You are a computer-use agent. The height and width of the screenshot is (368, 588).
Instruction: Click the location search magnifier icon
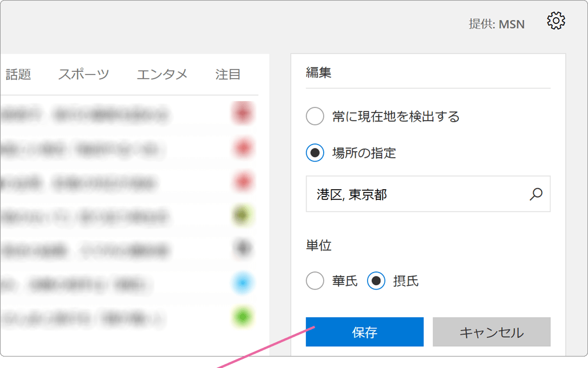536,194
